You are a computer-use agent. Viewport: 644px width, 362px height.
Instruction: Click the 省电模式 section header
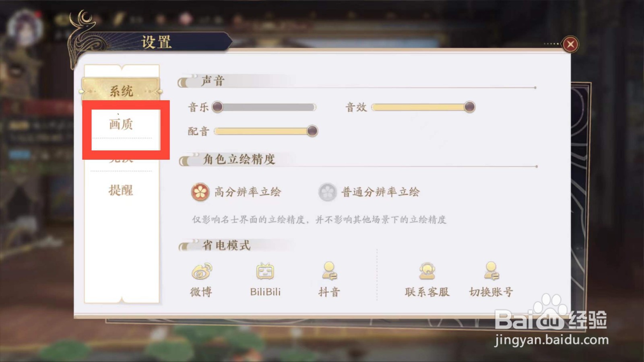[226, 245]
